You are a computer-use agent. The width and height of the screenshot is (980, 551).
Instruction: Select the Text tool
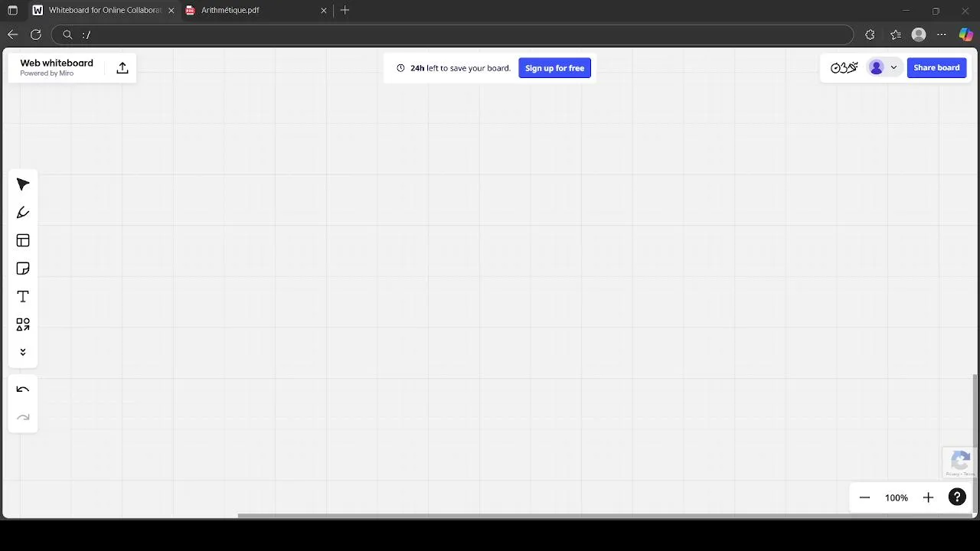click(x=23, y=296)
